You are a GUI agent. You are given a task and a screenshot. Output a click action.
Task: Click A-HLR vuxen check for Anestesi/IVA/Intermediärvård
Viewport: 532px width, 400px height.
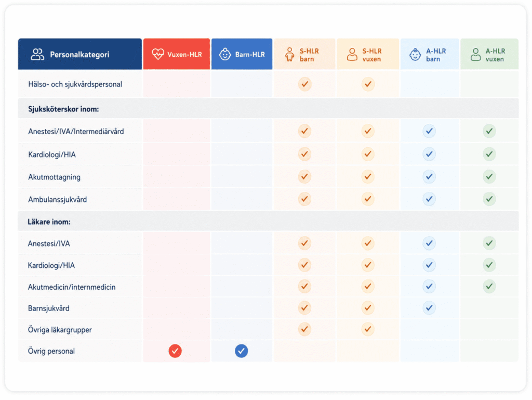(489, 131)
